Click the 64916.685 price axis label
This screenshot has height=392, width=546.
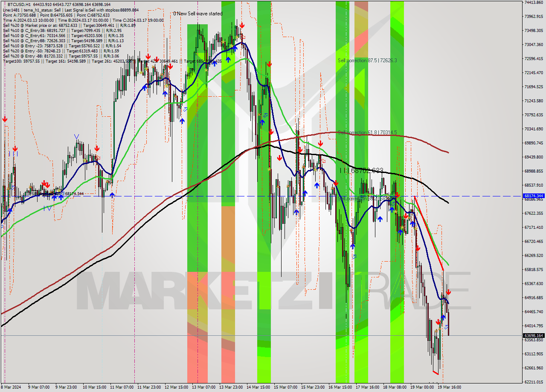click(534, 297)
